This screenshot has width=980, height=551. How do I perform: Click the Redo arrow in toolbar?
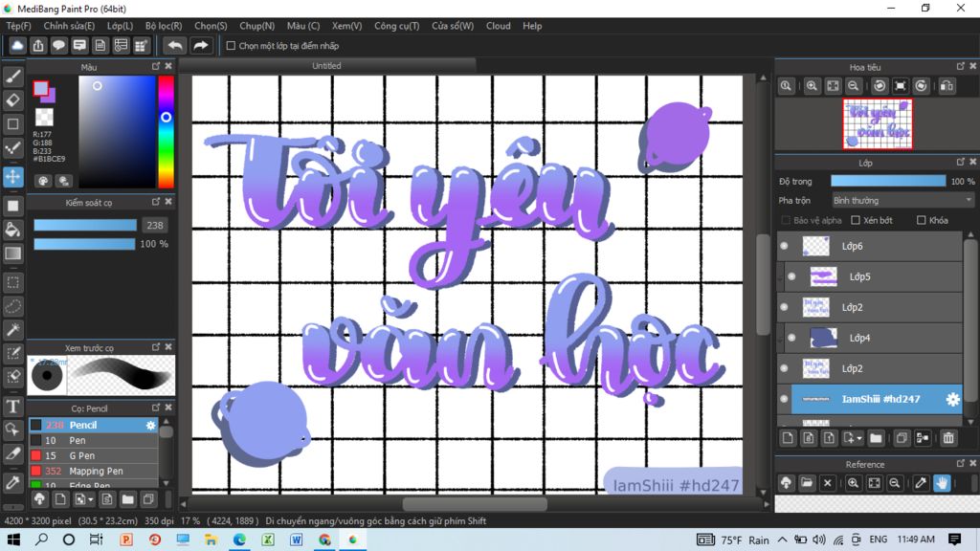(201, 46)
